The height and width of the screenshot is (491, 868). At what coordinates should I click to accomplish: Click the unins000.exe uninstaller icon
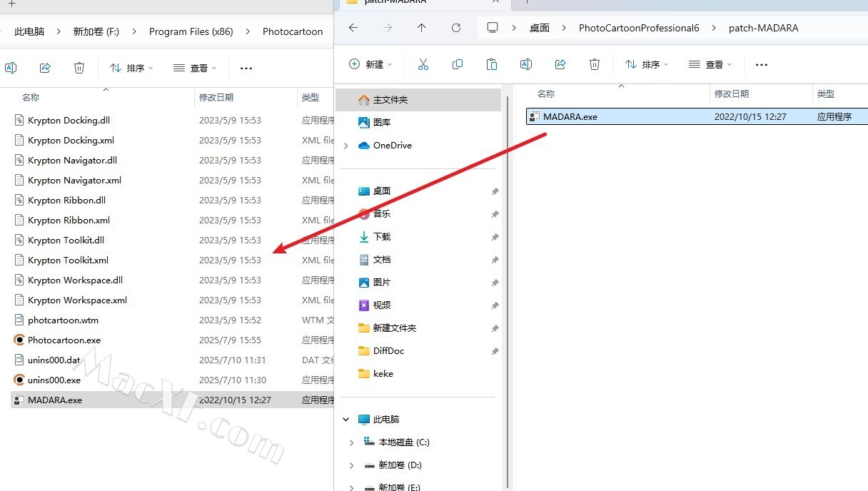click(x=19, y=380)
